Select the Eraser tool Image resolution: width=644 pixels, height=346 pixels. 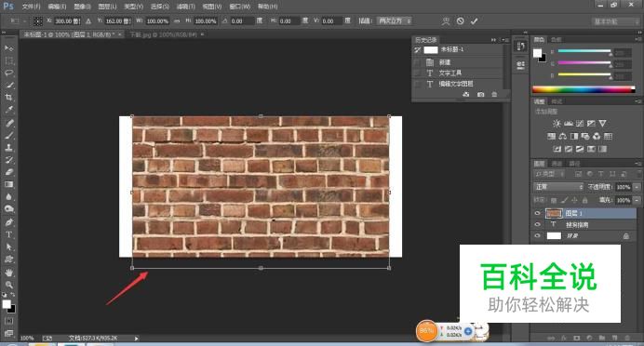8,172
